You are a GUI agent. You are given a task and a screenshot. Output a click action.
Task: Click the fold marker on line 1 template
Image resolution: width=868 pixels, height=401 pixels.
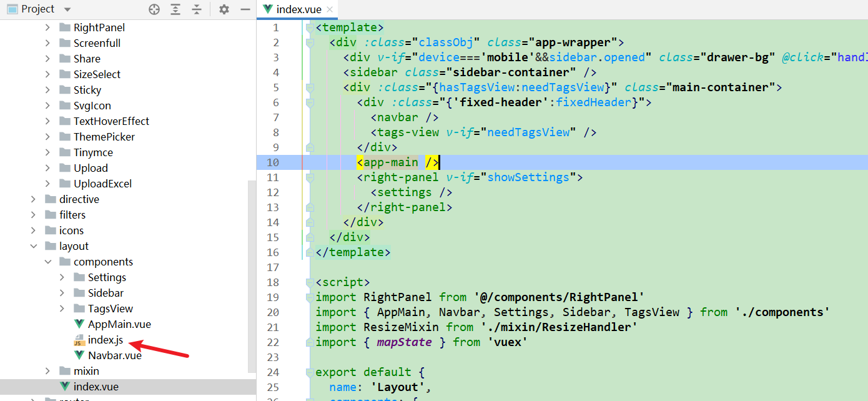coord(310,27)
